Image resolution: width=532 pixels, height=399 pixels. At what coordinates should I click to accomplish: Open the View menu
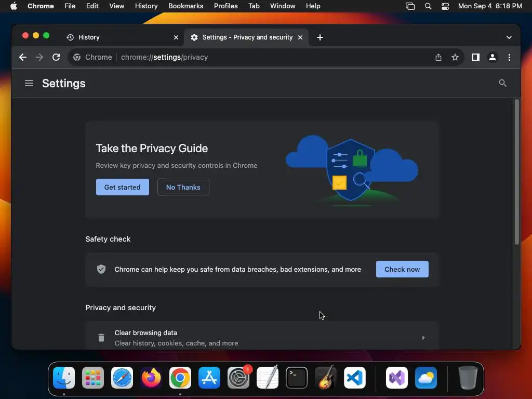click(117, 6)
